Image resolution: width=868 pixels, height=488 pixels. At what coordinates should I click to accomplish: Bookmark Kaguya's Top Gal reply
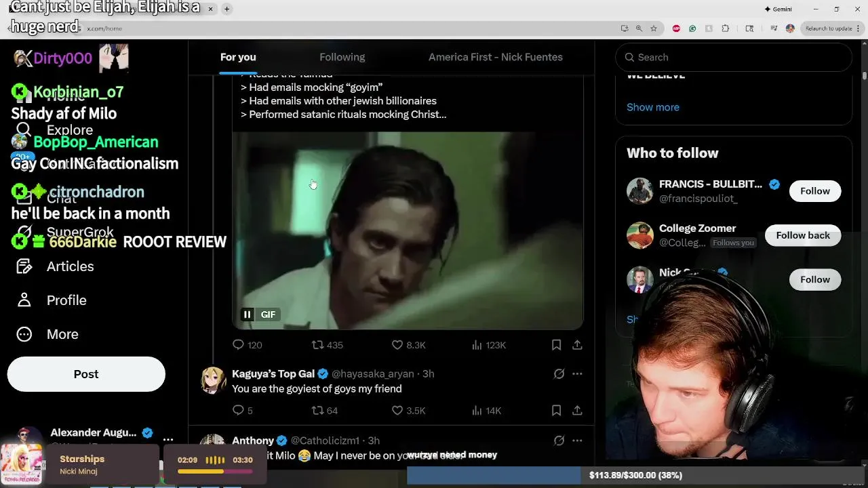556,410
